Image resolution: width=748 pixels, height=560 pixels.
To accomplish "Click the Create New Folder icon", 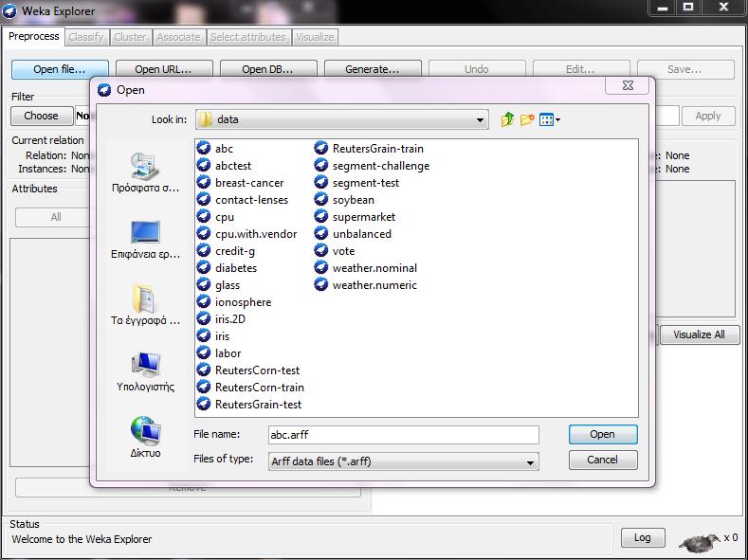I will tap(527, 119).
